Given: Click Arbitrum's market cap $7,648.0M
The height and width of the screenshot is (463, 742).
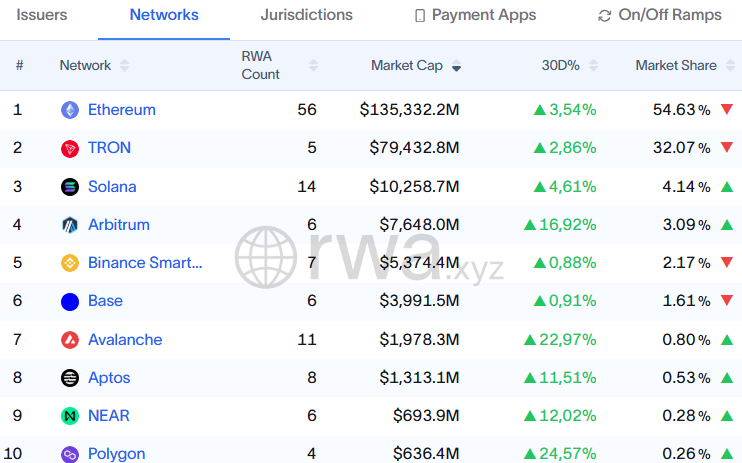Looking at the screenshot, I should coord(419,224).
